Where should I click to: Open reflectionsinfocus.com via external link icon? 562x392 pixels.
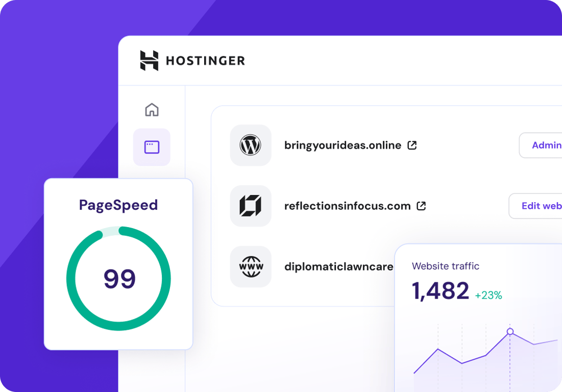(x=421, y=206)
